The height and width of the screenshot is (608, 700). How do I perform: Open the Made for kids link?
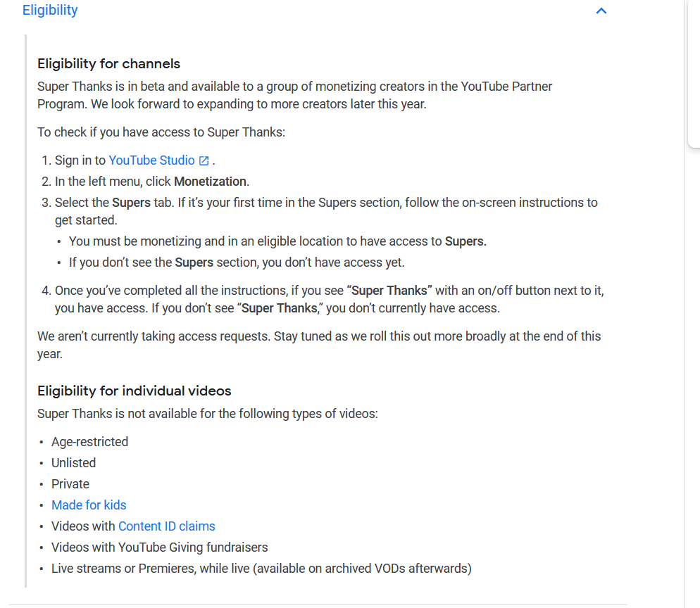[89, 505]
